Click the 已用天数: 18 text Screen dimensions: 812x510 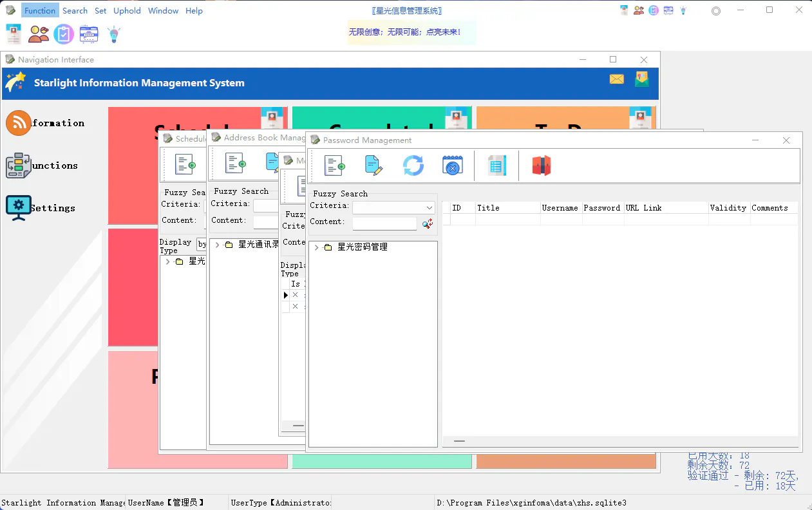(718, 456)
